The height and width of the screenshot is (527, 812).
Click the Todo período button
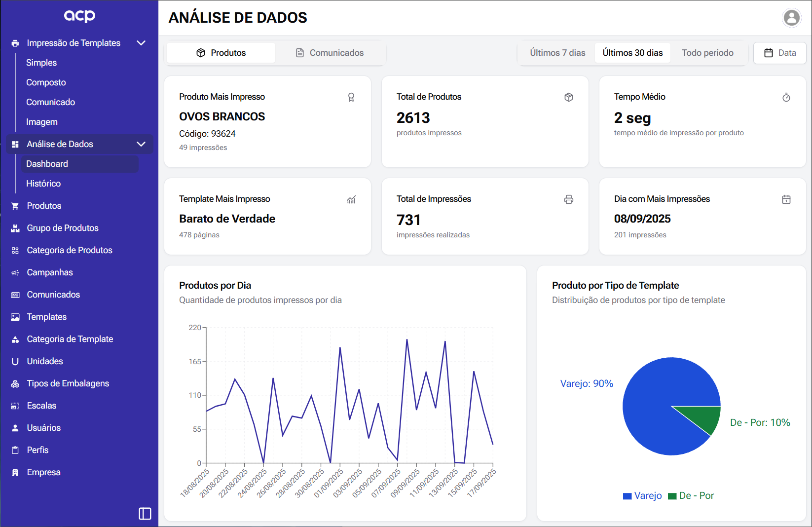(x=707, y=52)
